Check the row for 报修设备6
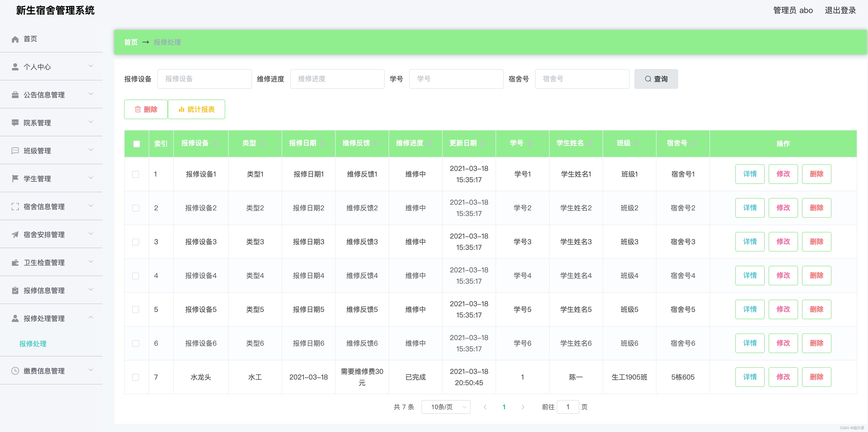 coord(136,343)
